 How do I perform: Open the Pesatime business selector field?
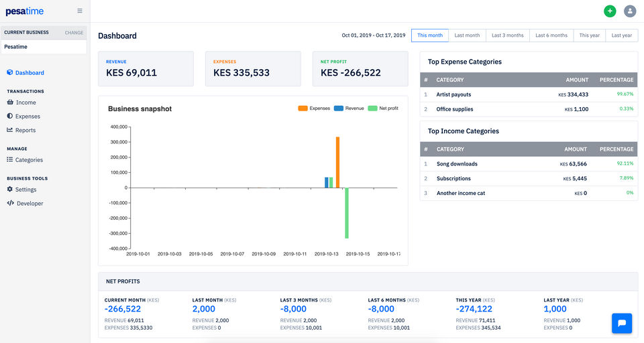[44, 47]
